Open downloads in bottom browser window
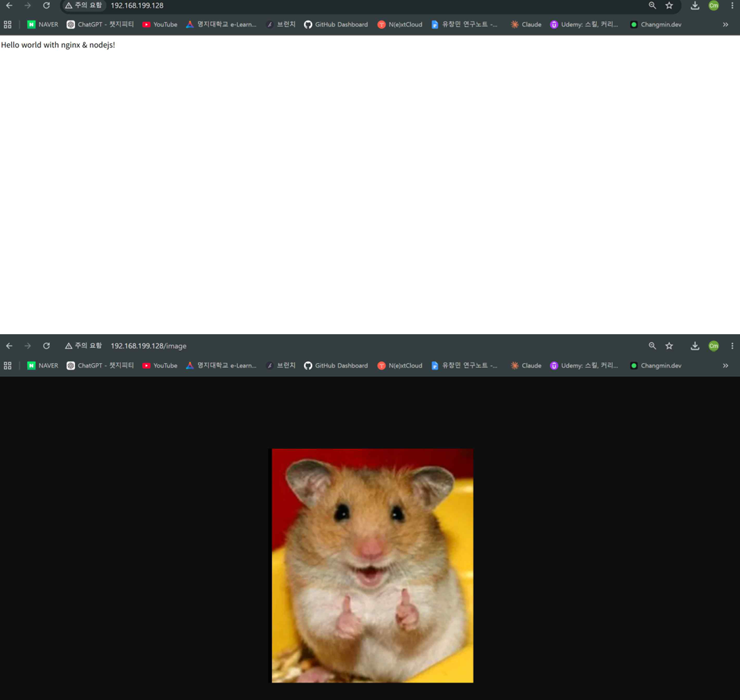This screenshot has height=700, width=740. click(x=695, y=346)
